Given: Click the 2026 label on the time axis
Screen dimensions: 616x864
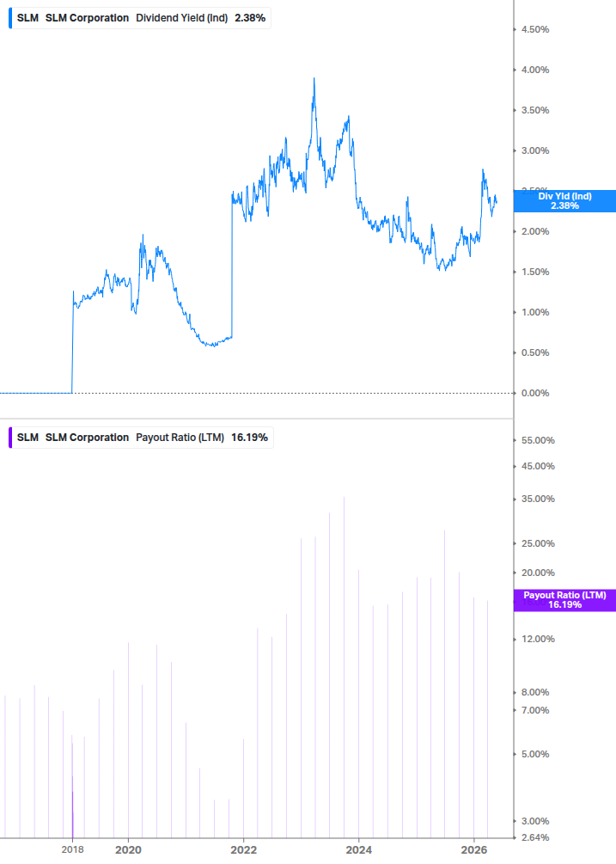Looking at the screenshot, I should 474,849.
